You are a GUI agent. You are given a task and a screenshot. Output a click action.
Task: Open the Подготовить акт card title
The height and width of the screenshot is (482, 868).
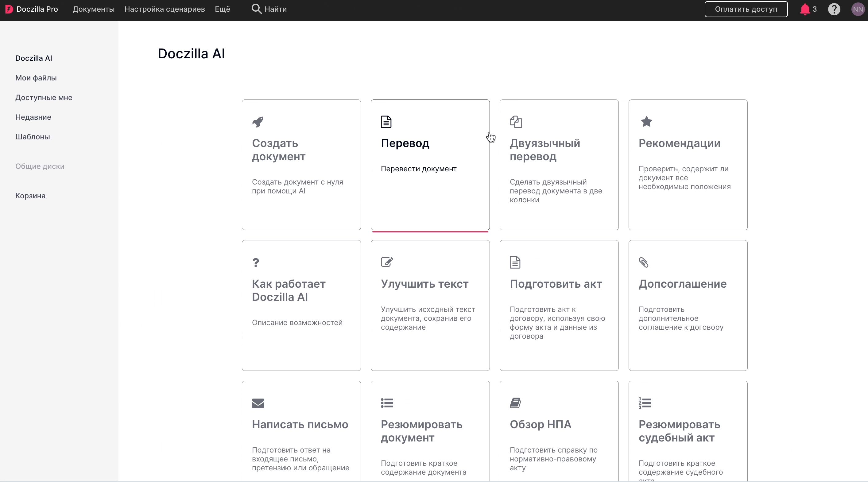(x=556, y=284)
